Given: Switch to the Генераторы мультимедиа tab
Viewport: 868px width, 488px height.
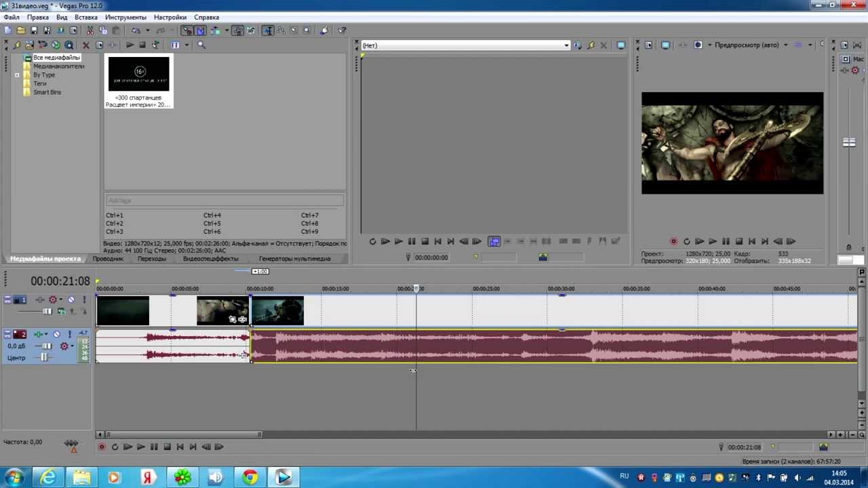Looking at the screenshot, I should coord(294,259).
